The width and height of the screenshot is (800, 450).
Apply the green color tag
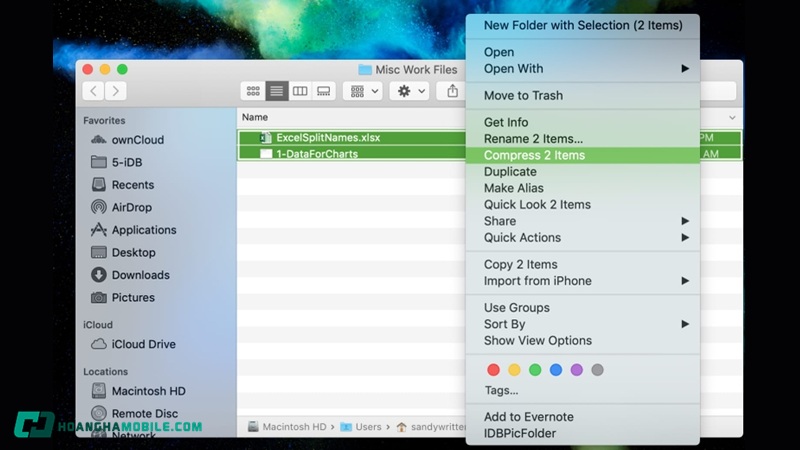coord(535,370)
